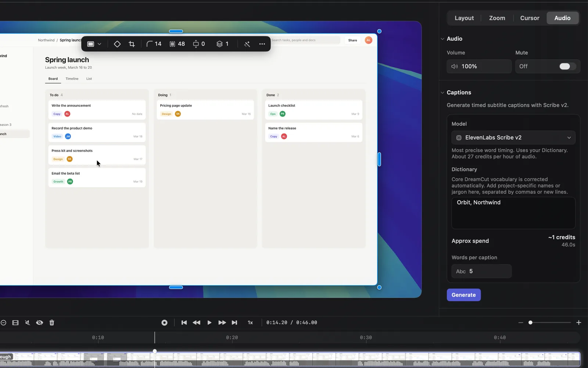Click the rewind button
Viewport: 588px width, 368px height.
(197, 322)
